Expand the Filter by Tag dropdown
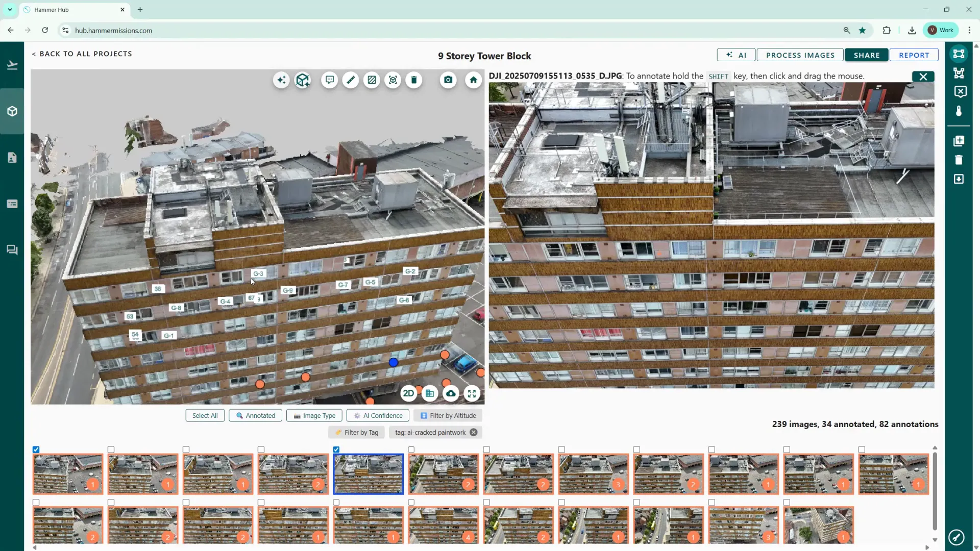980x551 pixels. (356, 433)
